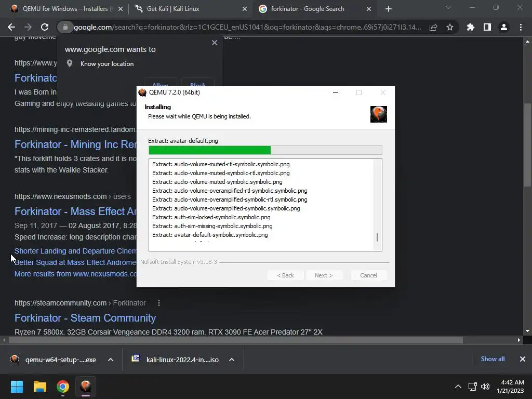Viewport: 532px width, 399px height.
Task: Open Better Squad at Mass Effect link
Action: 75,262
